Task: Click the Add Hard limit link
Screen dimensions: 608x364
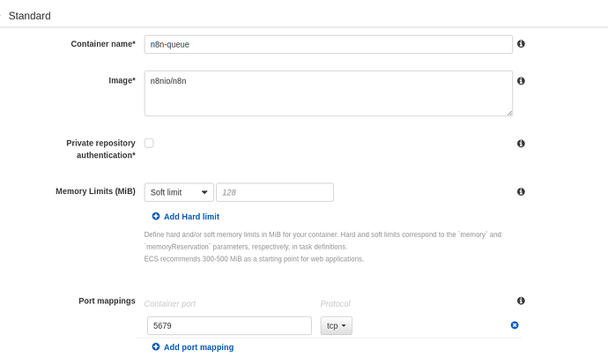Action: click(191, 217)
